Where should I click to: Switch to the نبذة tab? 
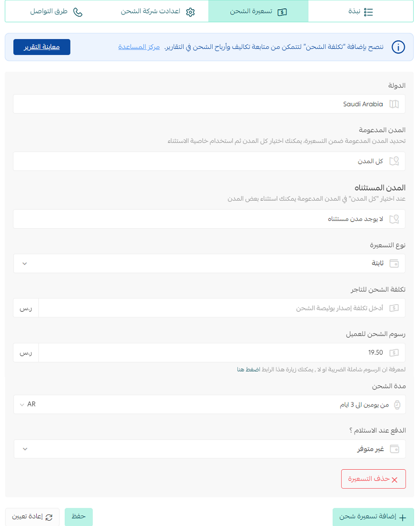tap(361, 11)
